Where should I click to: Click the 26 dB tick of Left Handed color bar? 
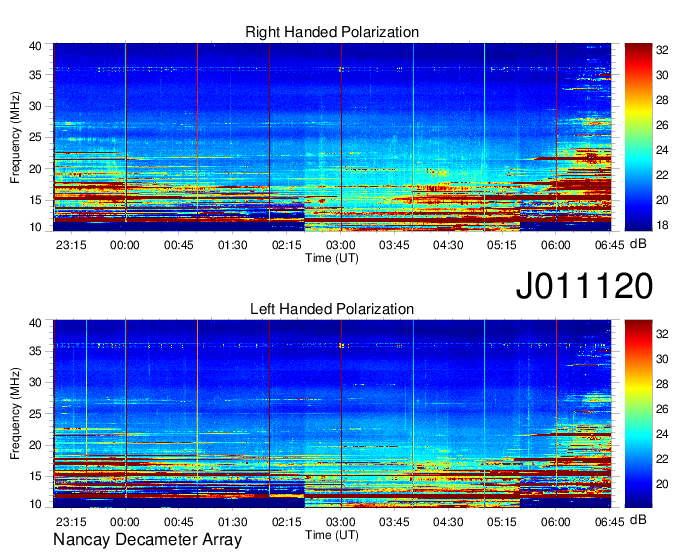662,409
